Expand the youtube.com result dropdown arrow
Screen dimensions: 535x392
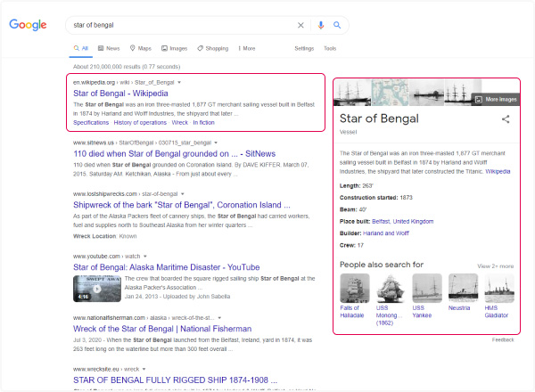pyautogui.click(x=145, y=257)
